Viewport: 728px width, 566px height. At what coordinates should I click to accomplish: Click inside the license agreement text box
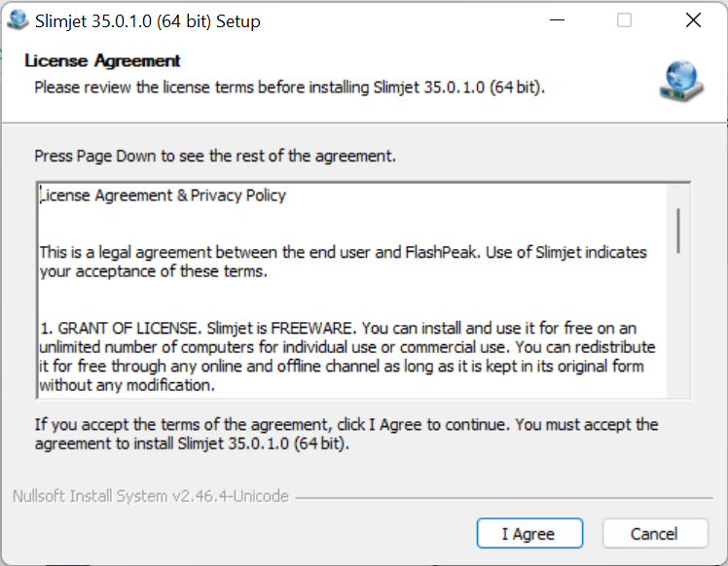[x=364, y=291]
